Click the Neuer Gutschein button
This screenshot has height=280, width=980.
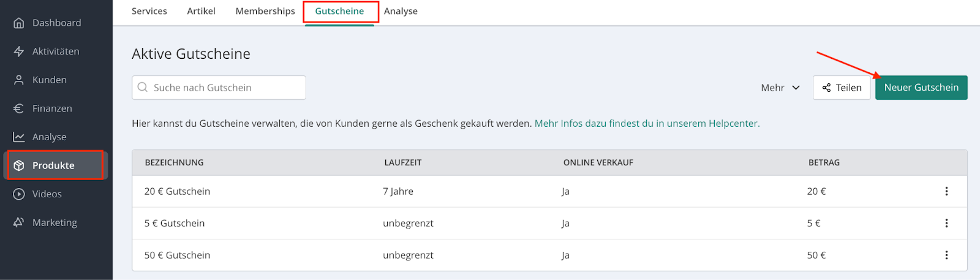pos(921,88)
